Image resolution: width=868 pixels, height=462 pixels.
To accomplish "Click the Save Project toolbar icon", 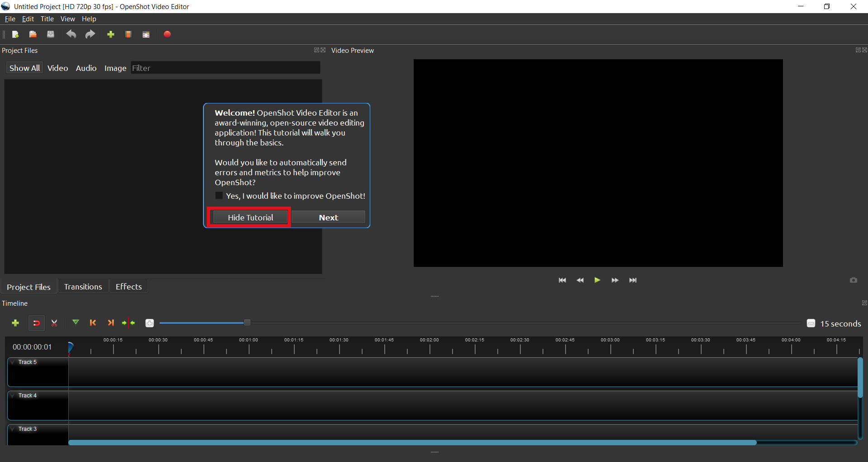I will (x=51, y=34).
